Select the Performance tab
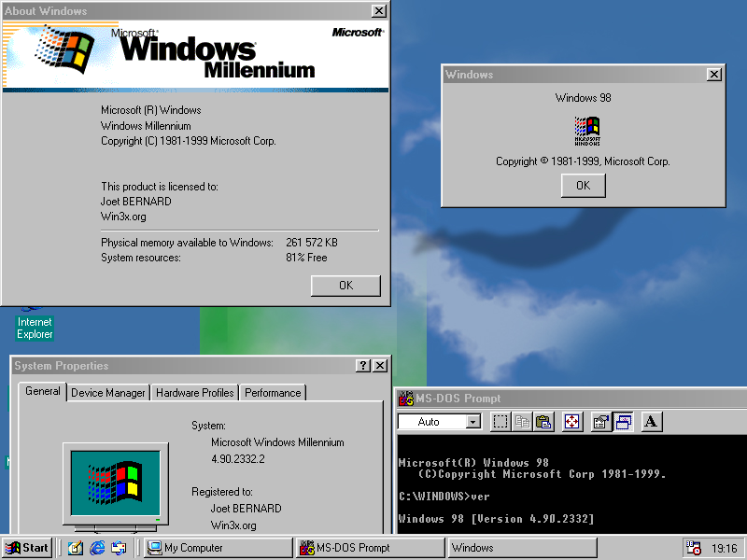The height and width of the screenshot is (560, 747). tap(273, 393)
